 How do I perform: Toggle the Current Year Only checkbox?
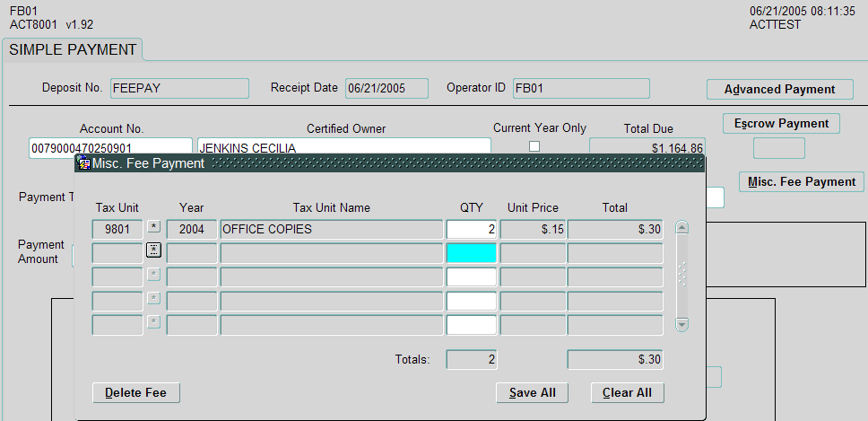point(534,146)
